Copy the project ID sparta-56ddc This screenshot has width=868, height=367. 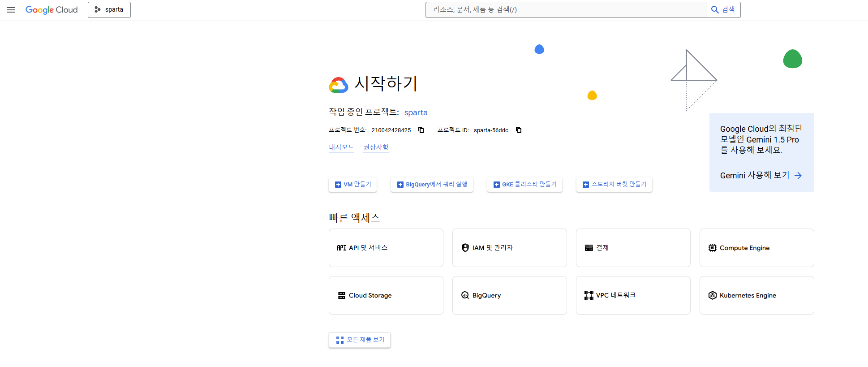pos(519,130)
